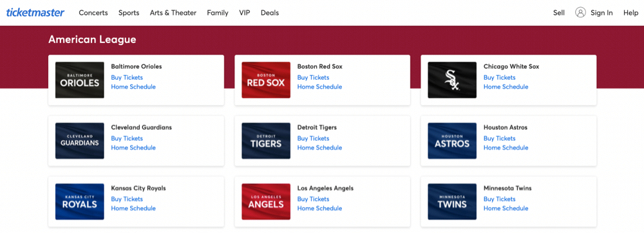Image resolution: width=644 pixels, height=234 pixels.
Task: Select the Deals navigation item
Action: (x=270, y=13)
